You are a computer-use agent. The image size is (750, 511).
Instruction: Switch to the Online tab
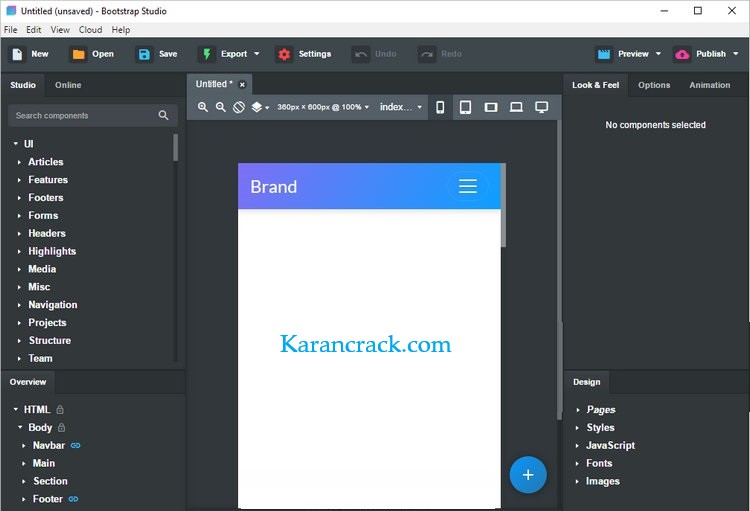[68, 85]
